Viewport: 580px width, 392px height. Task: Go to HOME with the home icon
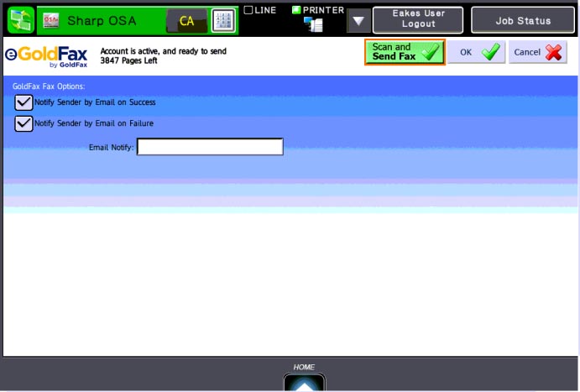point(305,383)
